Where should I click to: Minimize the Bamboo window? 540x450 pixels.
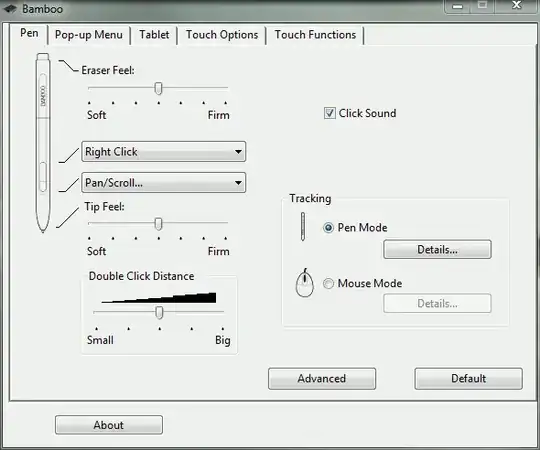click(457, 6)
